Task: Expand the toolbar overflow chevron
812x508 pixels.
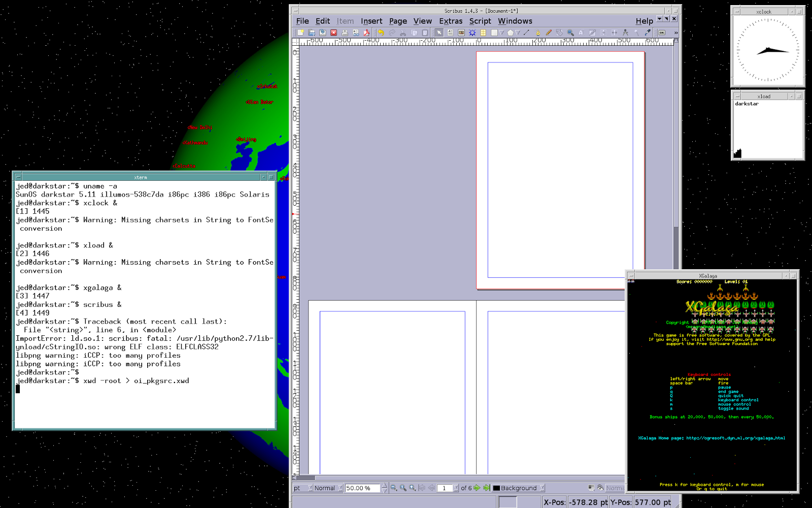Action: [676, 33]
